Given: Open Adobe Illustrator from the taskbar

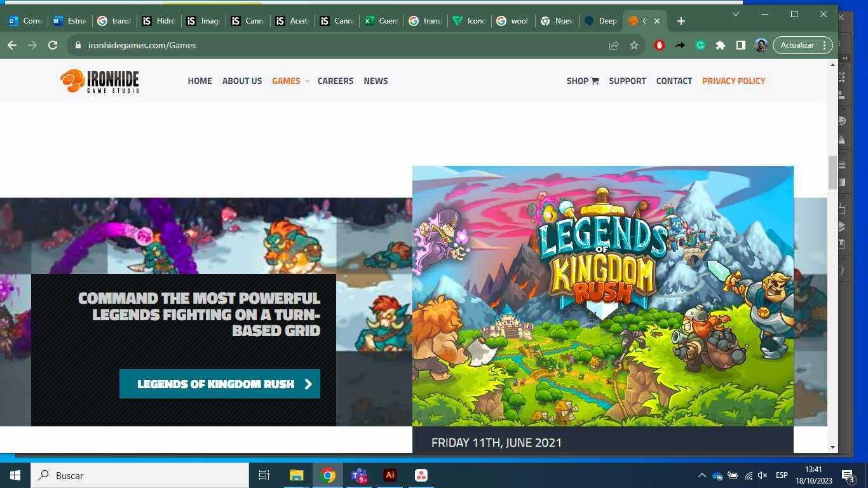Looking at the screenshot, I should [x=390, y=475].
